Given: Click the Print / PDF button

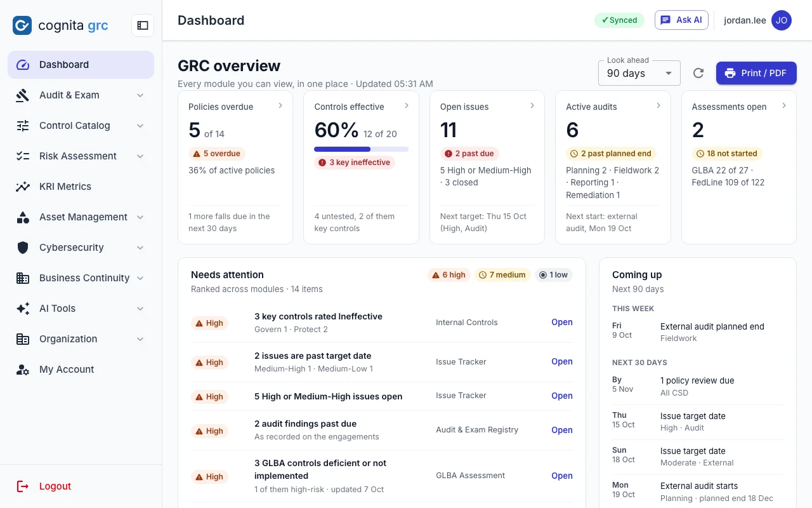Looking at the screenshot, I should (756, 73).
